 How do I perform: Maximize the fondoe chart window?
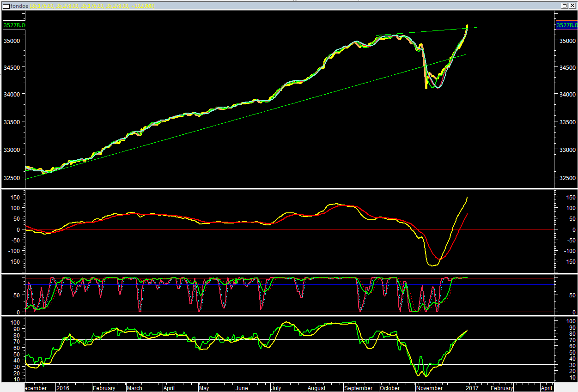pyautogui.click(x=565, y=6)
